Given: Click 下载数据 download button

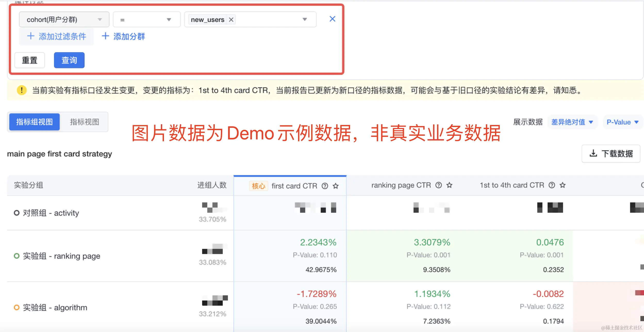Looking at the screenshot, I should [x=611, y=154].
